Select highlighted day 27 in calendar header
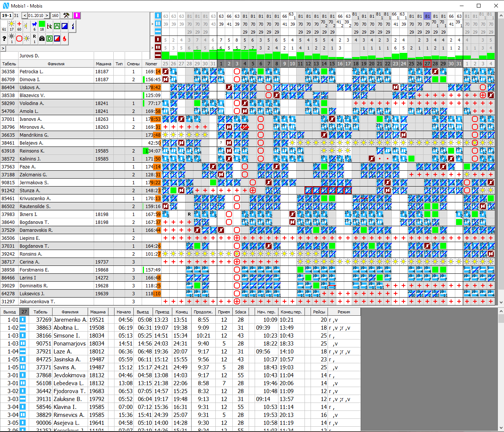Screen dimensions: 504x432 427,63
